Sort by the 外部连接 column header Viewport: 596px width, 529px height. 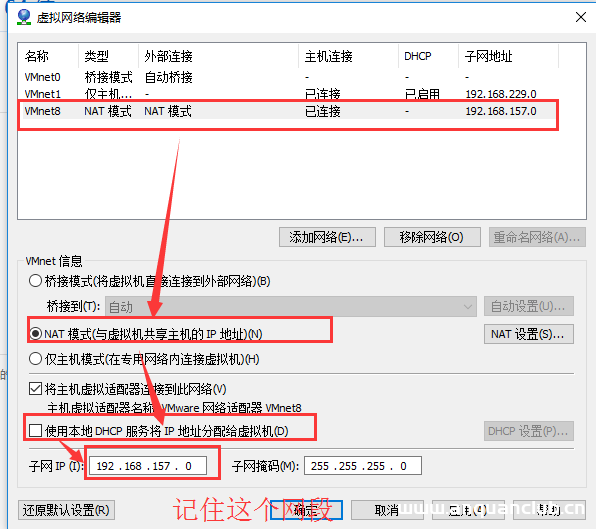(x=219, y=56)
